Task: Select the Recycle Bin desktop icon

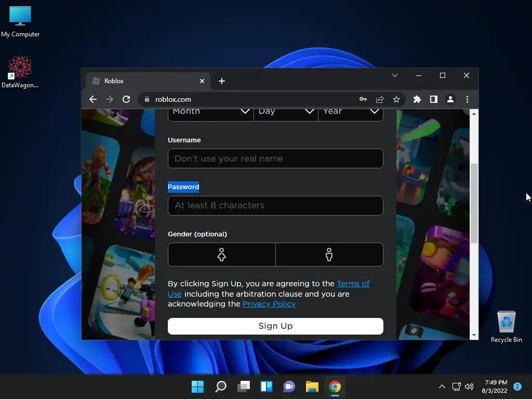Action: [x=507, y=327]
